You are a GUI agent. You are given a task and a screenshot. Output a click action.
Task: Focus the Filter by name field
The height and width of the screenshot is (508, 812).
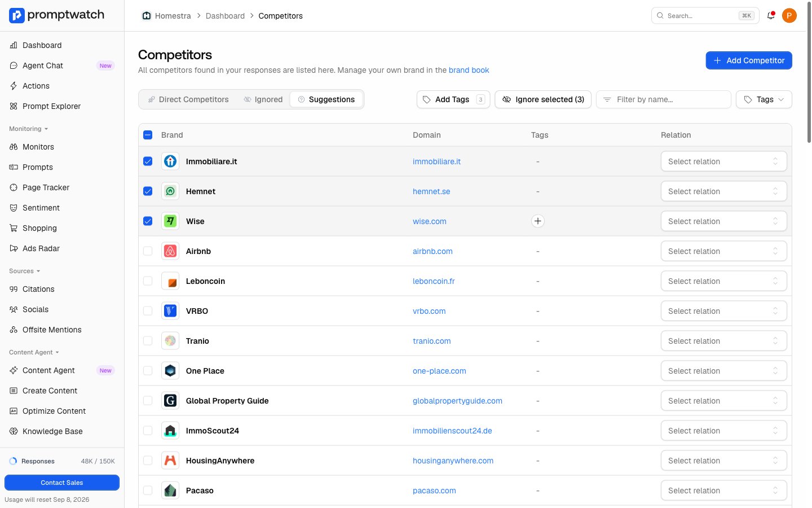664,99
